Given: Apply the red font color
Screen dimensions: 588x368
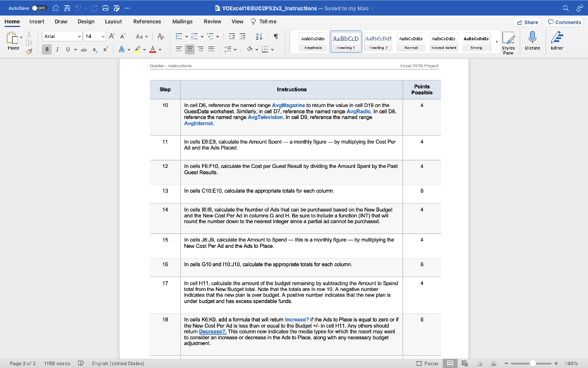Looking at the screenshot, I should (153, 49).
